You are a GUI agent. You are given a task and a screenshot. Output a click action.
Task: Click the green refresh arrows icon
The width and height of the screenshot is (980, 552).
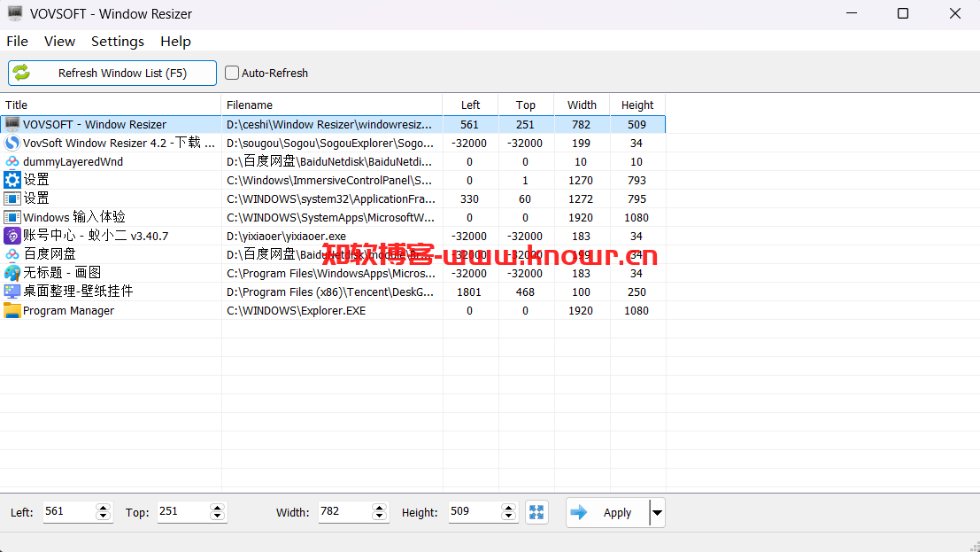click(x=21, y=73)
